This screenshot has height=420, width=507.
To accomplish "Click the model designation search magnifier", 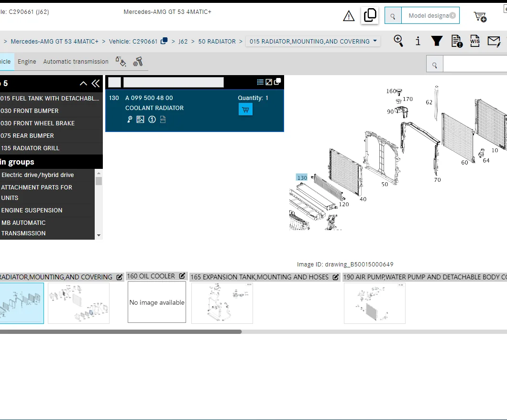I will point(393,15).
